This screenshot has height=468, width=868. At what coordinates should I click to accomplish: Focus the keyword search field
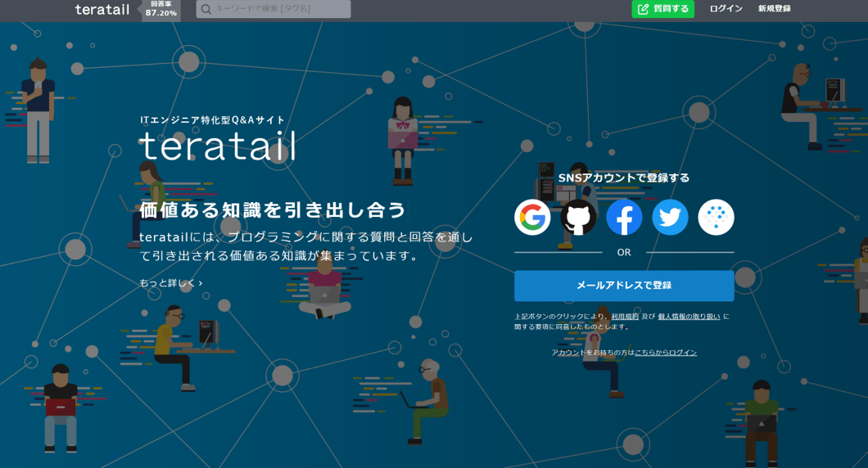coord(274,9)
